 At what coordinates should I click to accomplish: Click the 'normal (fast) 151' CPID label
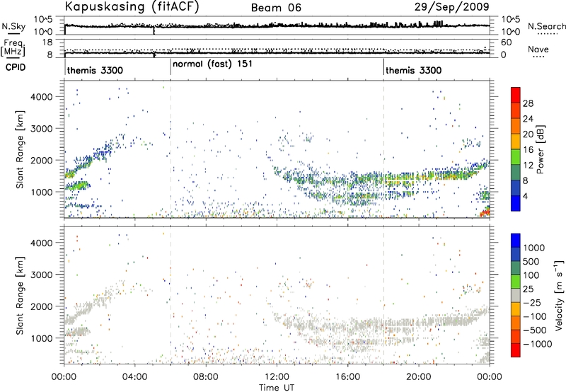[x=212, y=64]
